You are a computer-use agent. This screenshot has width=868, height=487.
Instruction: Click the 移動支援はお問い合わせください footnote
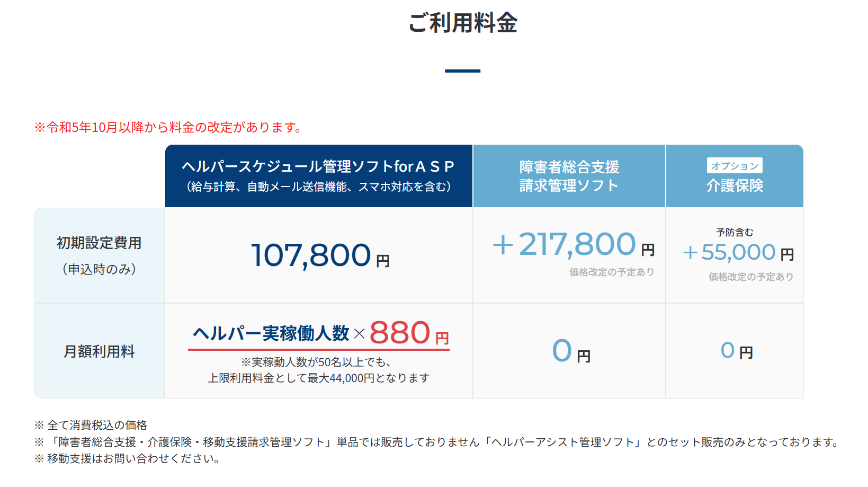coord(127,458)
